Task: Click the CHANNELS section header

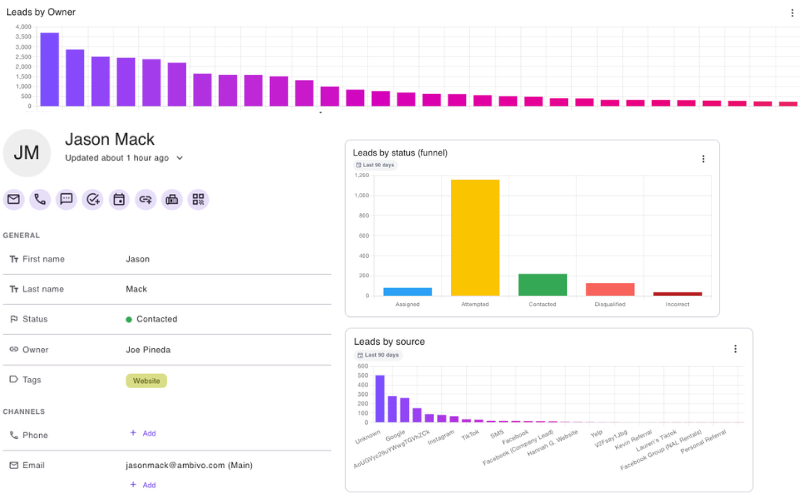Action: coord(24,412)
